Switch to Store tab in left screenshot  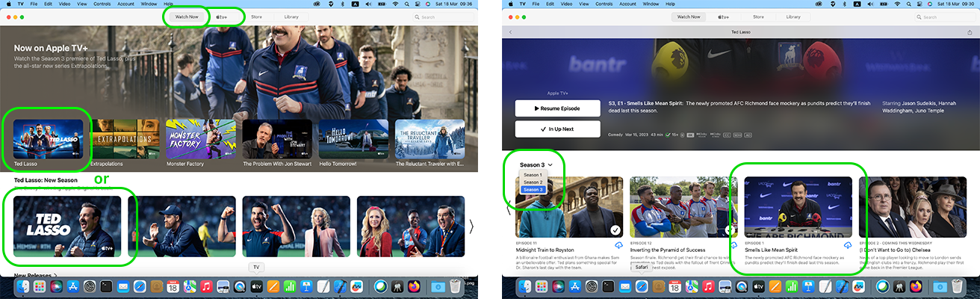coord(256,16)
